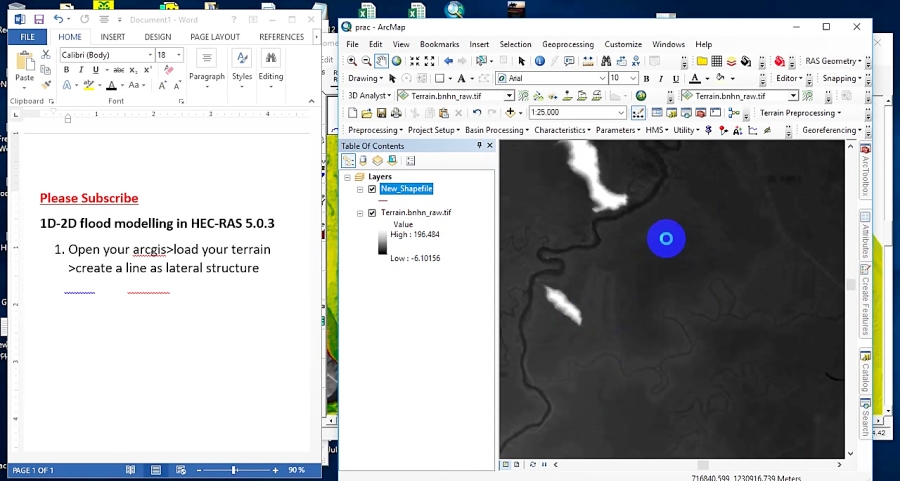Select the Identify tool in ArcMap
The image size is (900, 481).
tap(539, 61)
